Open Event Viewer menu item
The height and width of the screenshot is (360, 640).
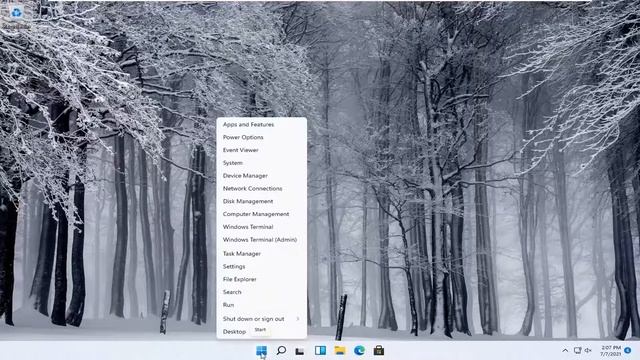262,150
